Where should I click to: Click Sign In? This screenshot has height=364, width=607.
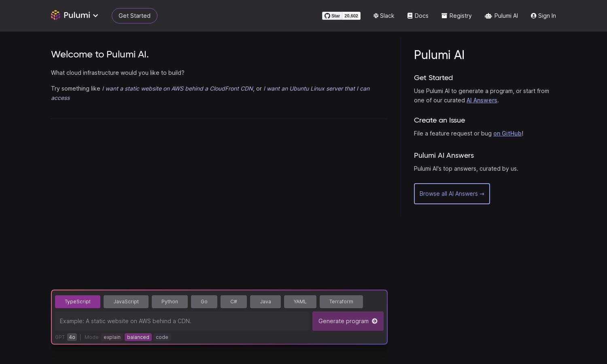(x=543, y=16)
